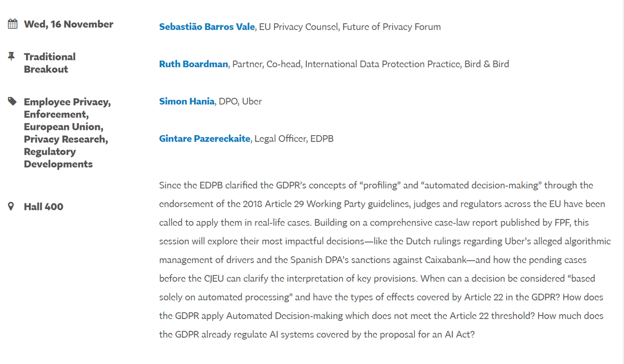Select the Regulatory Developments topic tag

click(x=58, y=158)
